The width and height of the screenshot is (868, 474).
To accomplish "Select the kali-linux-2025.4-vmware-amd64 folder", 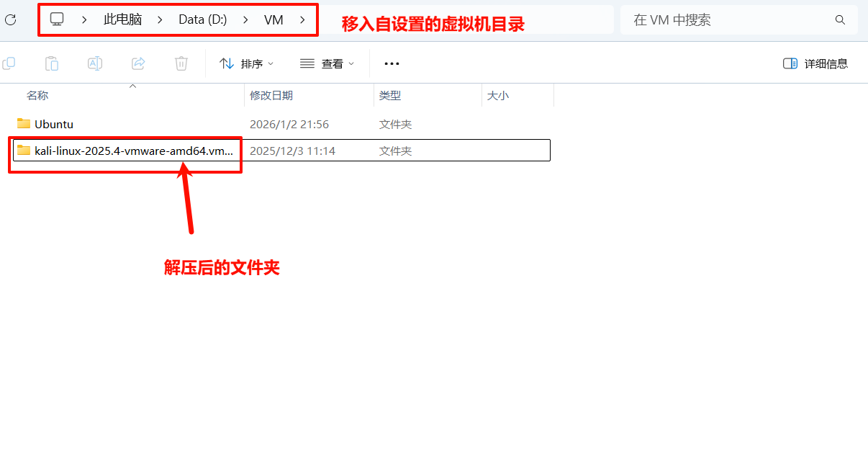I will (133, 151).
